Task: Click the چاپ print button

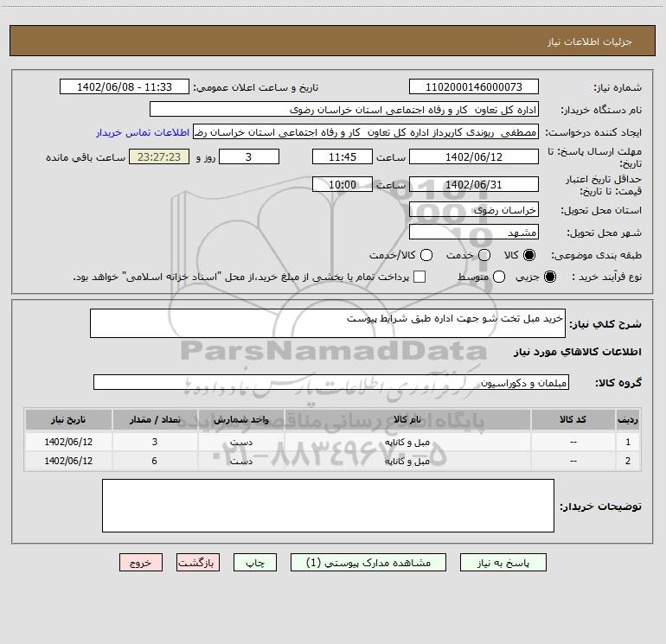Action: 255,563
